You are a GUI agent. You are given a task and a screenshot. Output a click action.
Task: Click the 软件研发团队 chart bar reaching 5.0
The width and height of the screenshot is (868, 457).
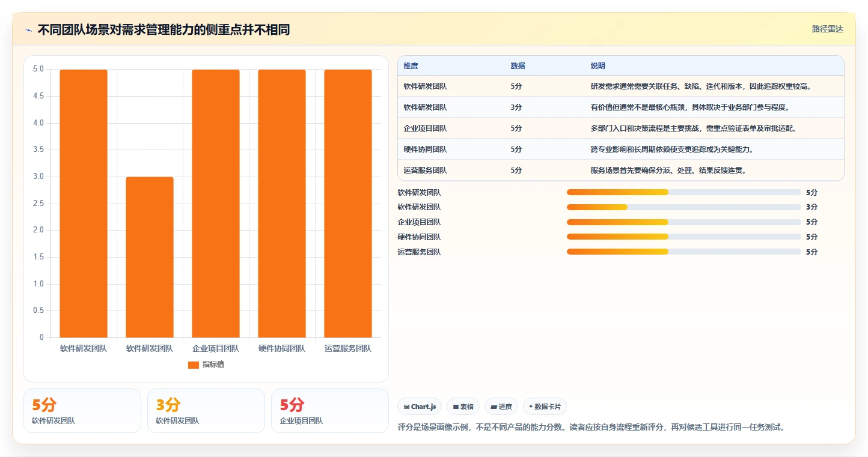point(84,204)
